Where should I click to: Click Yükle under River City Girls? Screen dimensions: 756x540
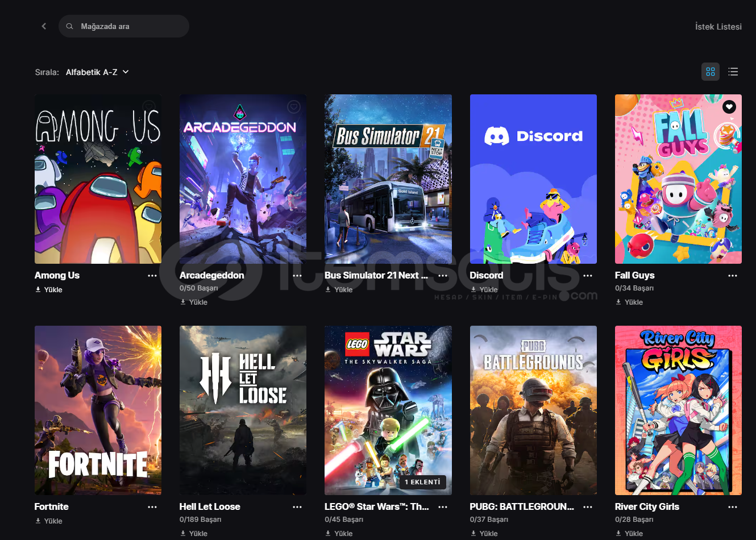629,534
